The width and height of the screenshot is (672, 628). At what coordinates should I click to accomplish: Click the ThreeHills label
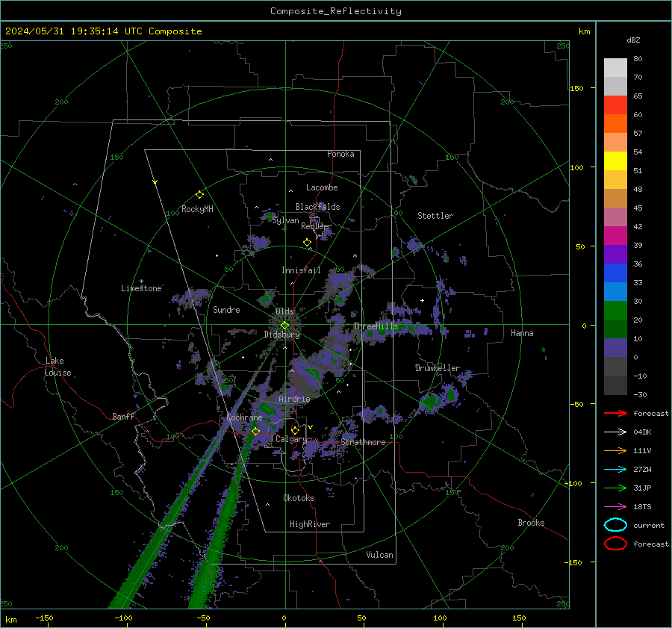tap(376, 326)
